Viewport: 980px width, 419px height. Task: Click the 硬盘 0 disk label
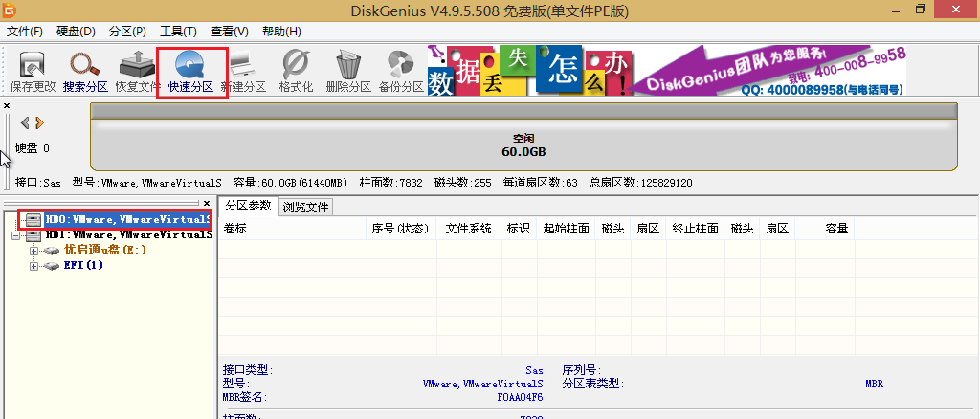click(x=32, y=148)
